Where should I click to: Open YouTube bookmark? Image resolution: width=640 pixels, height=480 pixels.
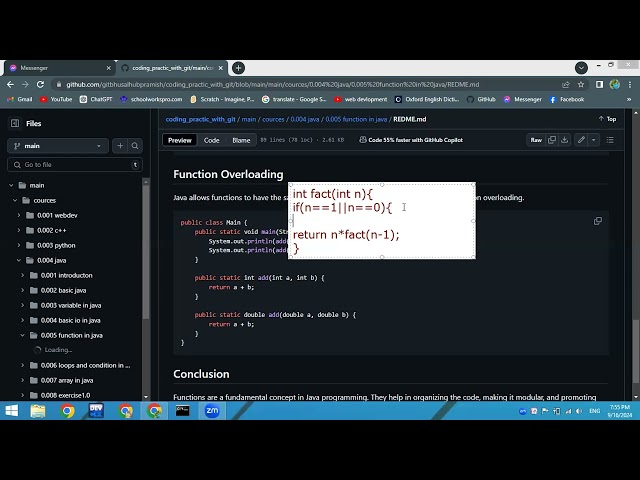[56, 99]
